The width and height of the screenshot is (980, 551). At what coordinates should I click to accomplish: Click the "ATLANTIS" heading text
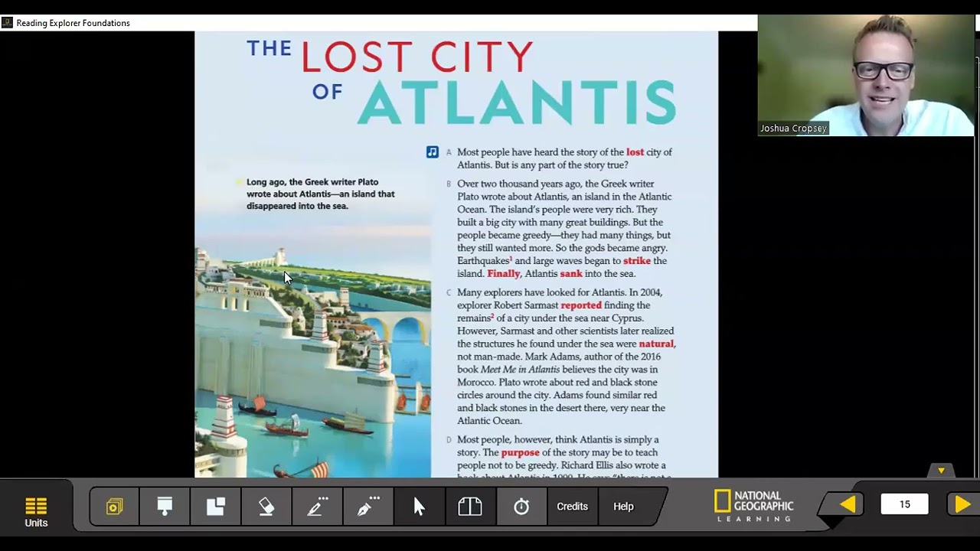point(518,103)
